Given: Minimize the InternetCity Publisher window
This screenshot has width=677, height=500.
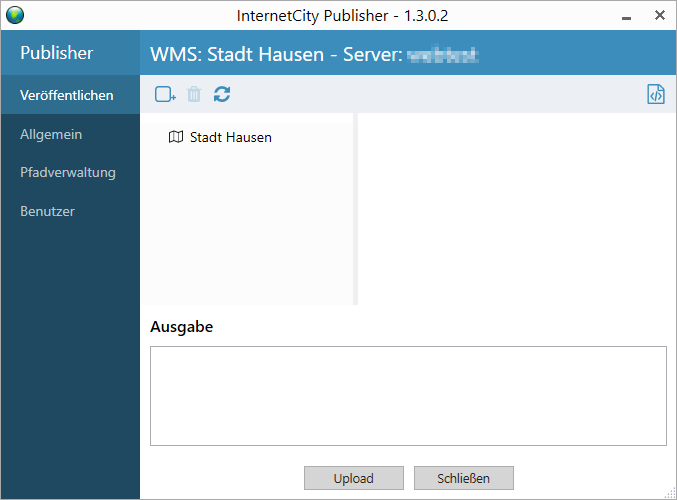Looking at the screenshot, I should point(626,16).
